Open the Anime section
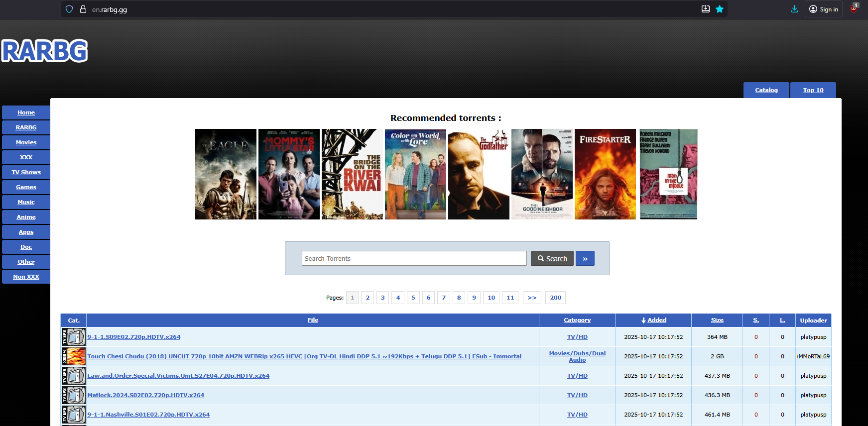The width and height of the screenshot is (868, 426). click(26, 217)
